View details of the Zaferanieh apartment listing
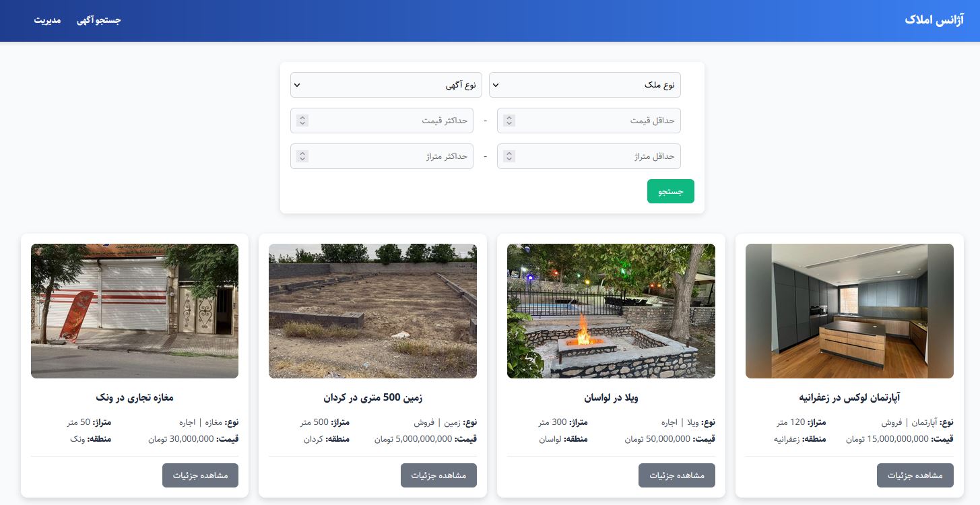This screenshot has width=980, height=505. click(x=915, y=475)
